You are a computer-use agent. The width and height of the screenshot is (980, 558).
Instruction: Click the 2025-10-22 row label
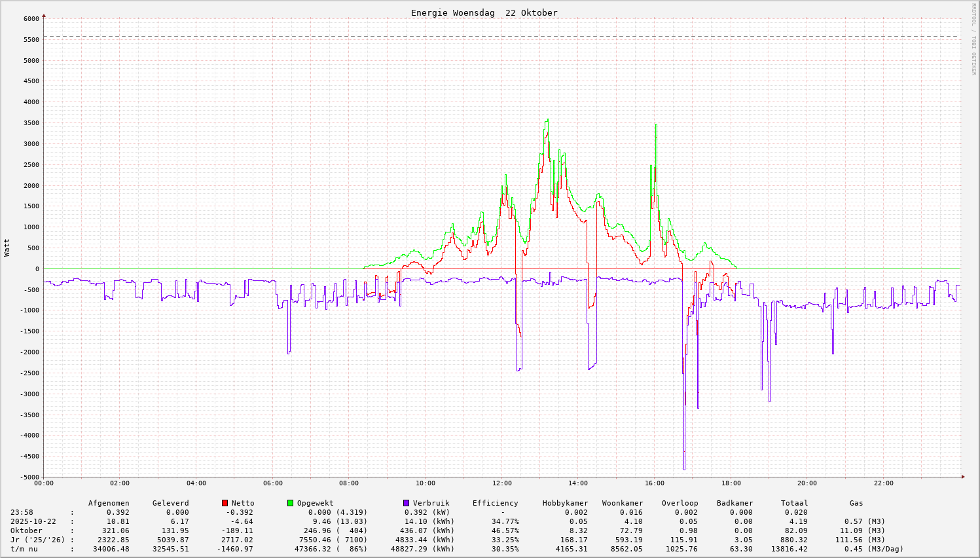[34, 521]
